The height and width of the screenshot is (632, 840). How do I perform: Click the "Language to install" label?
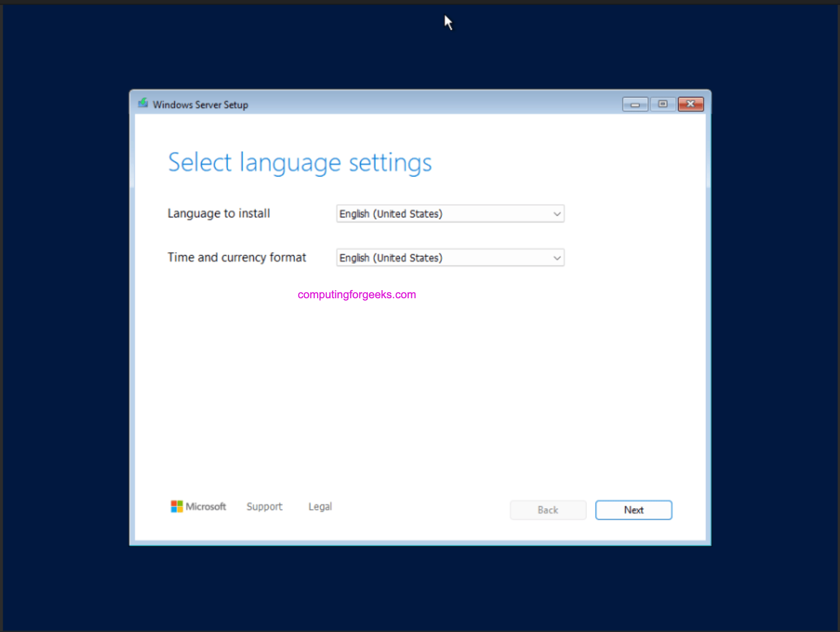(x=219, y=214)
